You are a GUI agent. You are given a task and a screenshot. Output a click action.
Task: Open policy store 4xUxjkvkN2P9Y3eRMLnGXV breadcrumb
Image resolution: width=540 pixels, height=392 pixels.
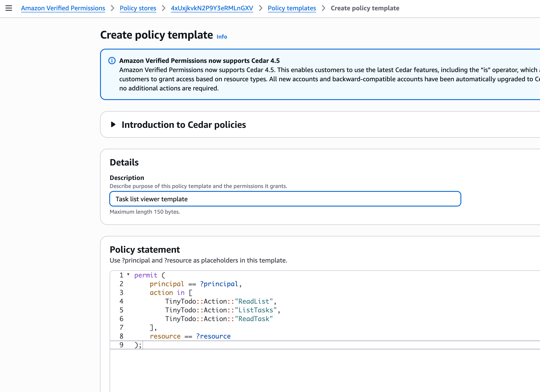point(212,8)
